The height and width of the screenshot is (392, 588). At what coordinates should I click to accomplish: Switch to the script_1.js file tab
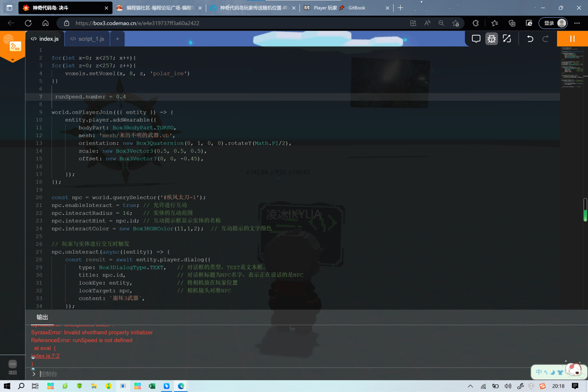[x=88, y=39]
